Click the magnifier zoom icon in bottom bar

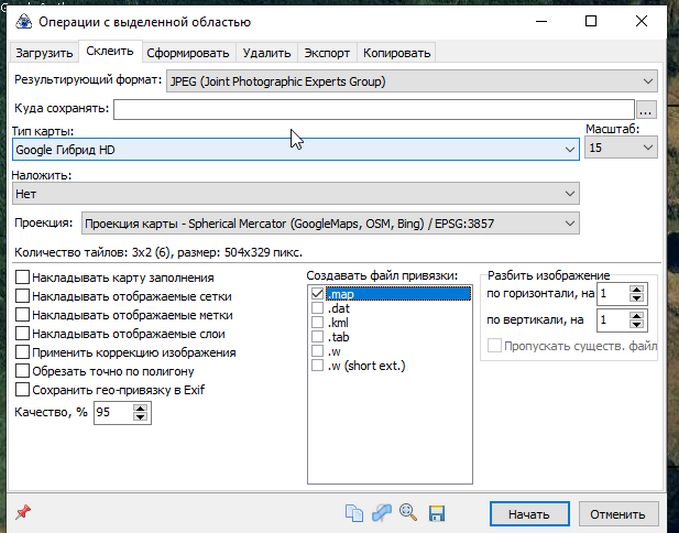pos(408,514)
